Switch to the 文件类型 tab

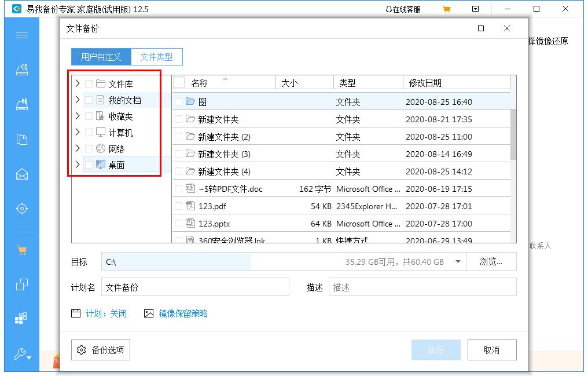click(x=157, y=56)
